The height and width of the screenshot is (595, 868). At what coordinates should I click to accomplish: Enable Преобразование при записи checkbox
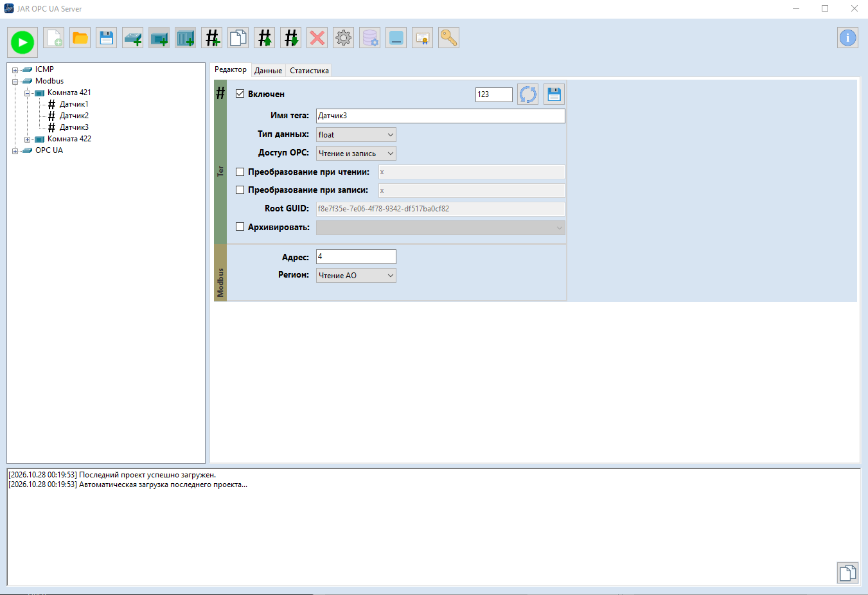240,190
